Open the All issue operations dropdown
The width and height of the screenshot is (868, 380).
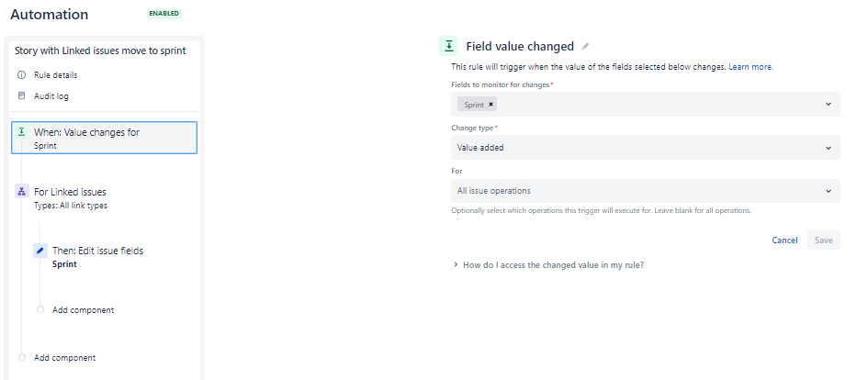point(646,191)
